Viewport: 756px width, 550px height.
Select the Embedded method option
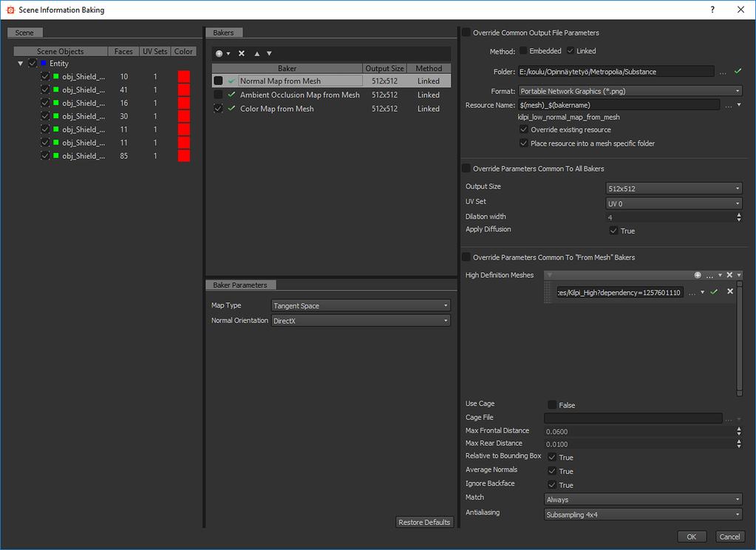pos(524,51)
